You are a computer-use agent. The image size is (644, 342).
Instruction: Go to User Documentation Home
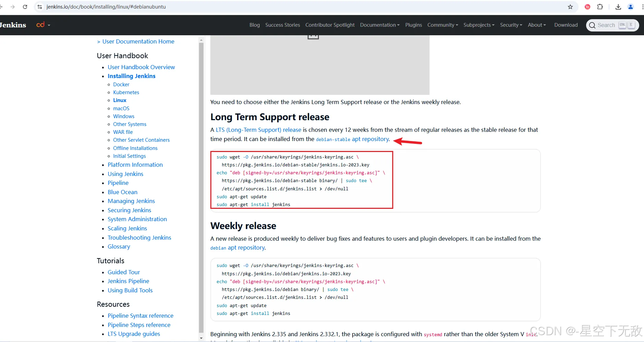coord(138,41)
